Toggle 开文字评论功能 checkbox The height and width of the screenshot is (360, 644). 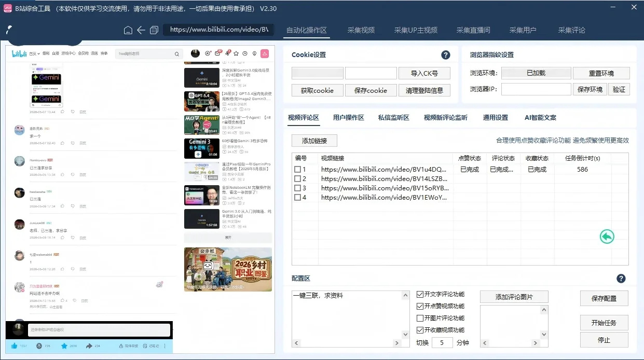pyautogui.click(x=420, y=294)
